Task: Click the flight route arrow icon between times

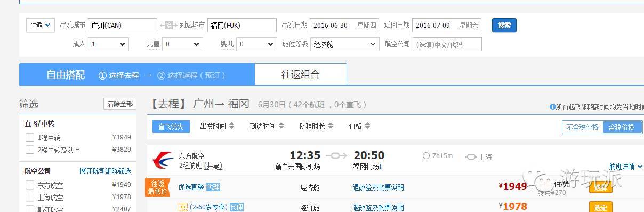Action: pyautogui.click(x=336, y=155)
